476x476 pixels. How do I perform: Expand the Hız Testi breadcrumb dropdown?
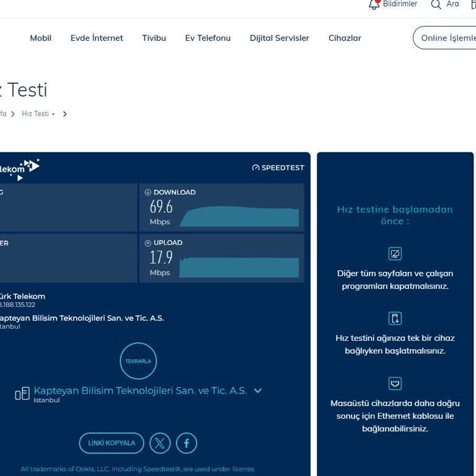pos(38,114)
